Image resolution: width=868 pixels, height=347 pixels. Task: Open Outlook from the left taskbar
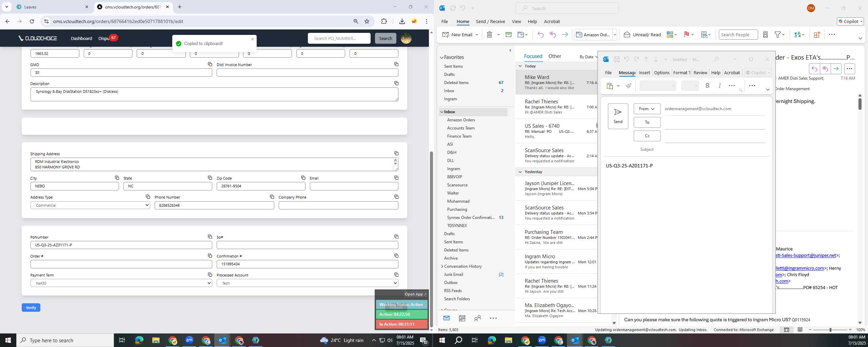[222, 340]
